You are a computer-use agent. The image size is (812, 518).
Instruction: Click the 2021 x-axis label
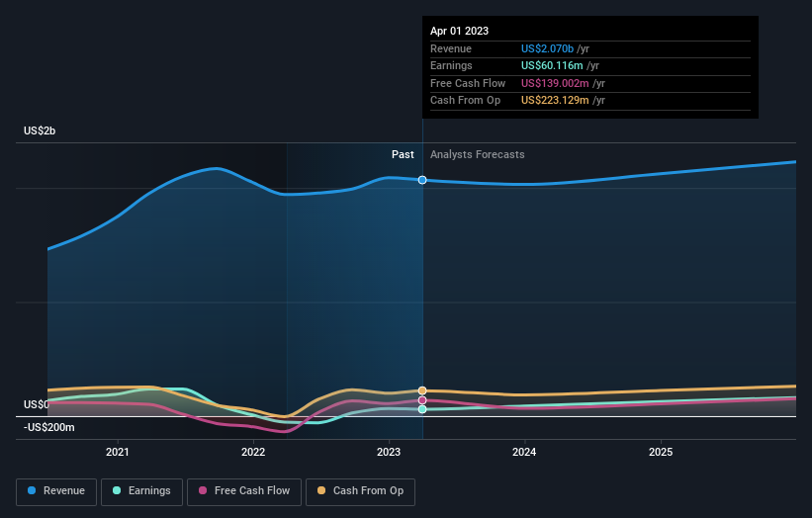[118, 453]
